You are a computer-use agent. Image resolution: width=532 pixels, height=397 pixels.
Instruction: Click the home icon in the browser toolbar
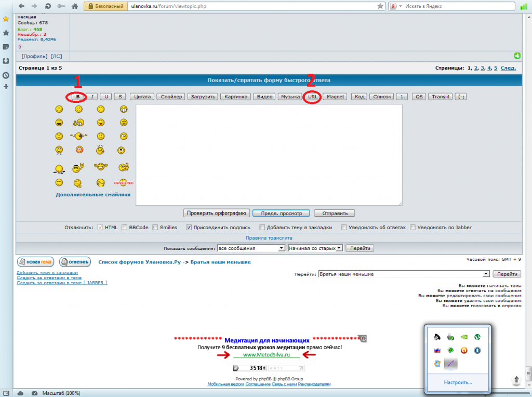click(x=75, y=6)
